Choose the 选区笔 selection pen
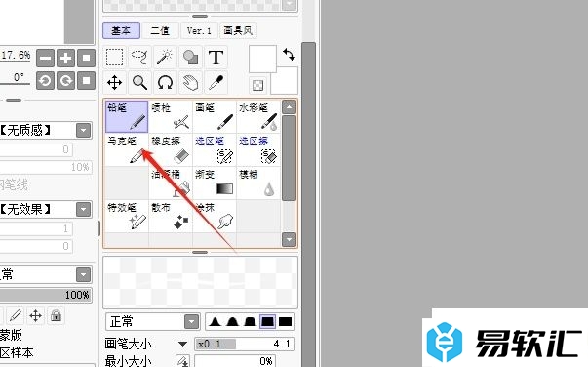 tap(215, 149)
